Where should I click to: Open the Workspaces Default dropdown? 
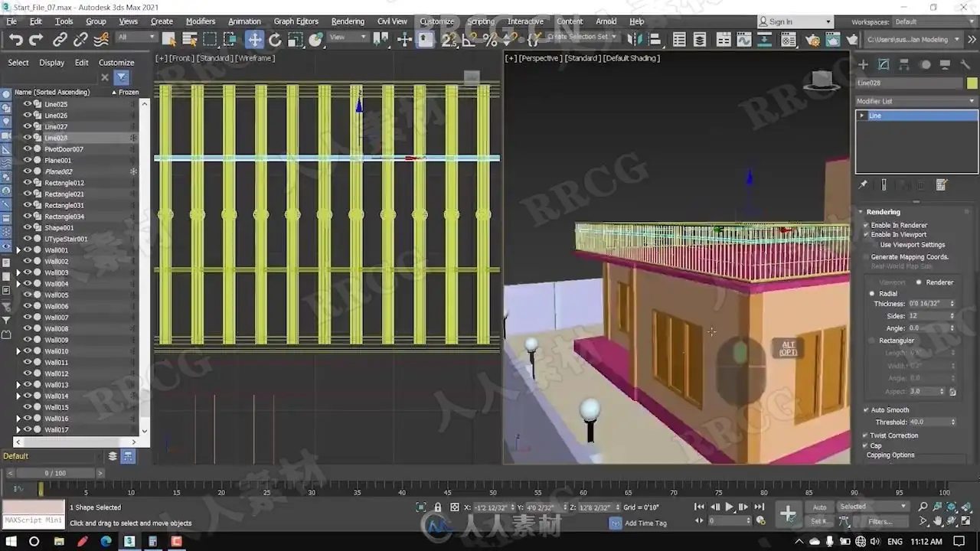pos(934,22)
